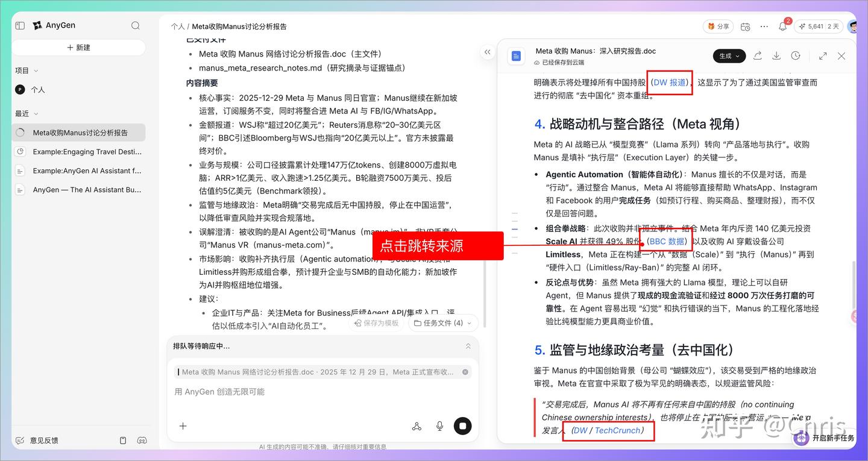868x461 pixels.
Task: Open the TechCrunch citation link
Action: pyautogui.click(x=617, y=431)
